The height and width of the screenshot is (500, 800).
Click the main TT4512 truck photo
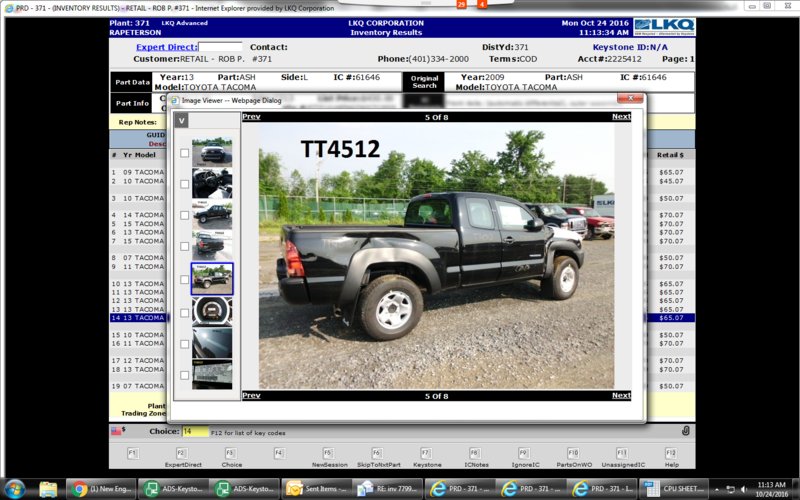436,256
